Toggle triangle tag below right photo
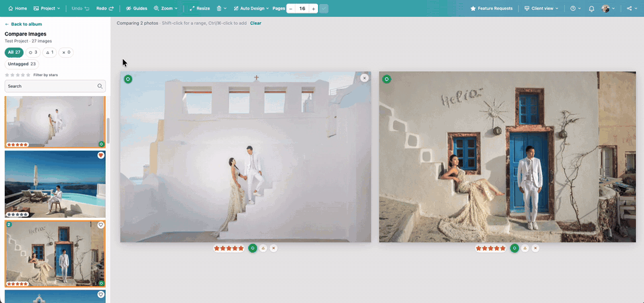 click(x=525, y=249)
